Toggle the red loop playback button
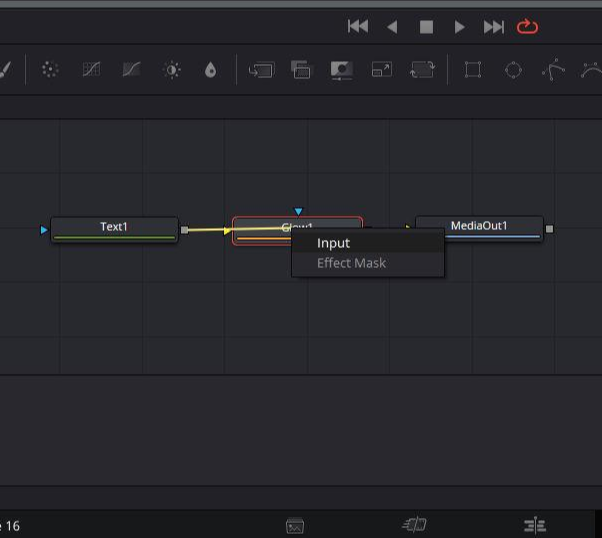The height and width of the screenshot is (538, 602). (527, 26)
